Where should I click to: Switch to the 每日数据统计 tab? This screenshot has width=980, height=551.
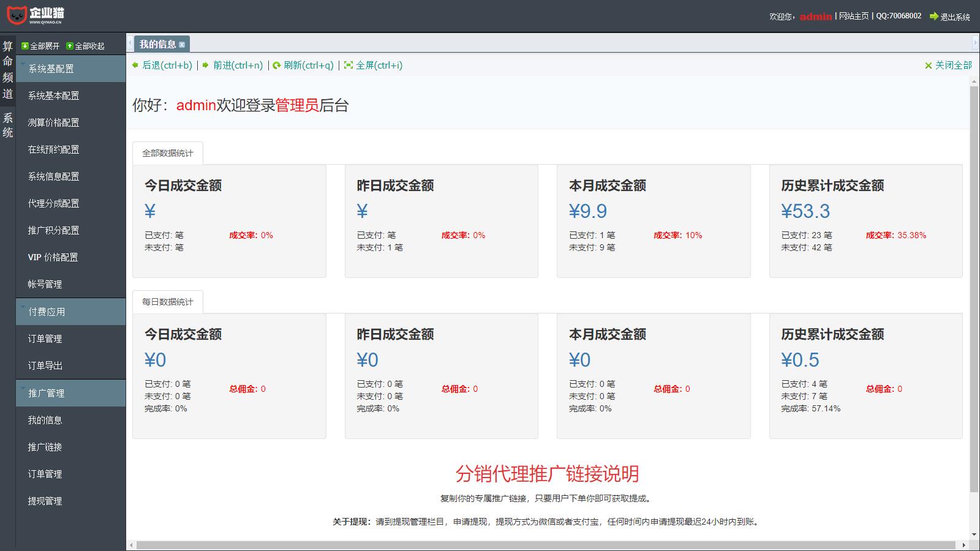click(x=167, y=302)
